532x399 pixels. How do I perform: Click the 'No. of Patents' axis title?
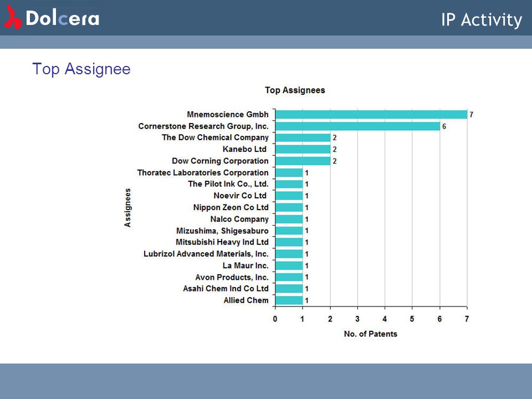[371, 334]
